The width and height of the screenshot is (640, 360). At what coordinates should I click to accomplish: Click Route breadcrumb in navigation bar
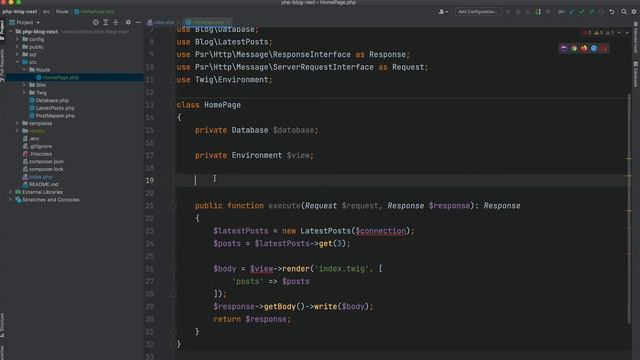(62, 12)
